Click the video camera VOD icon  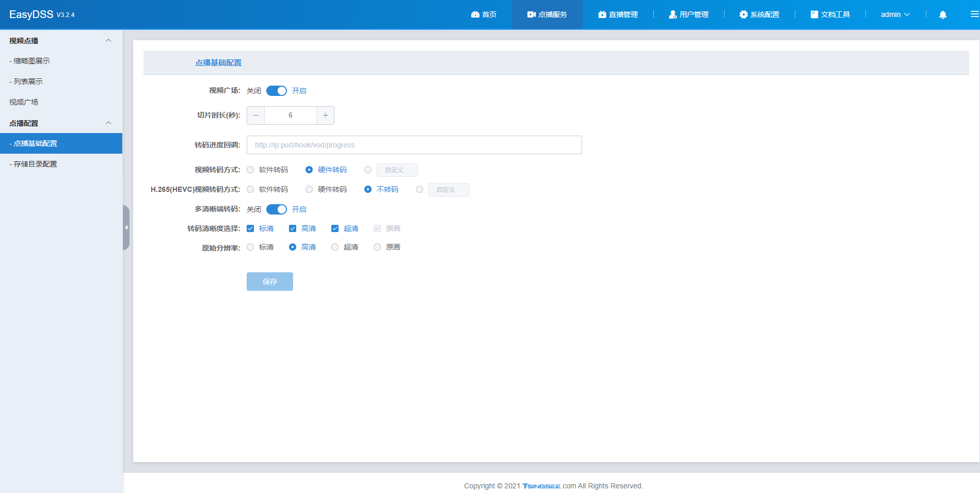coord(532,14)
